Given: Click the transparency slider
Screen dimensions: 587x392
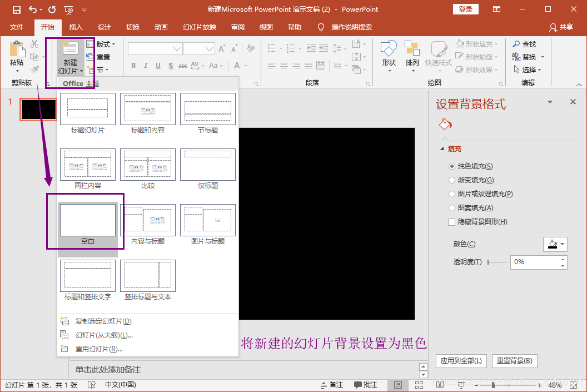Looking at the screenshot, I should (x=497, y=262).
